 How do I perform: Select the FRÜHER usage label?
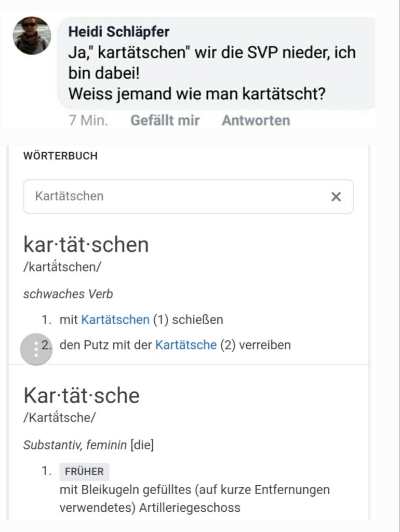click(x=84, y=472)
